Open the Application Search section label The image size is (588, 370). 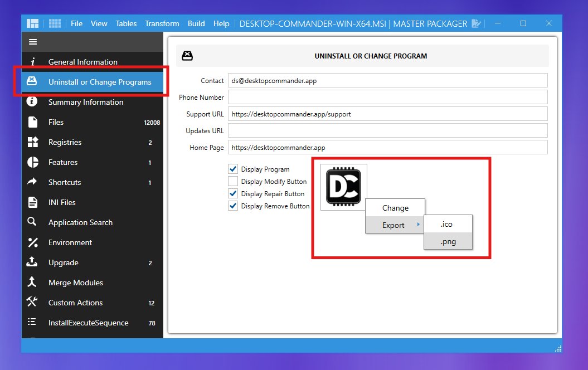pos(80,222)
